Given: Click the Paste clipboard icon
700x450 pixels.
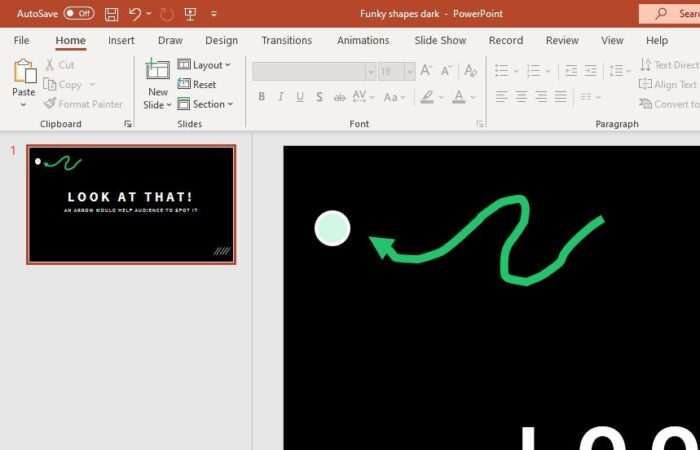Looking at the screenshot, I should [25, 71].
